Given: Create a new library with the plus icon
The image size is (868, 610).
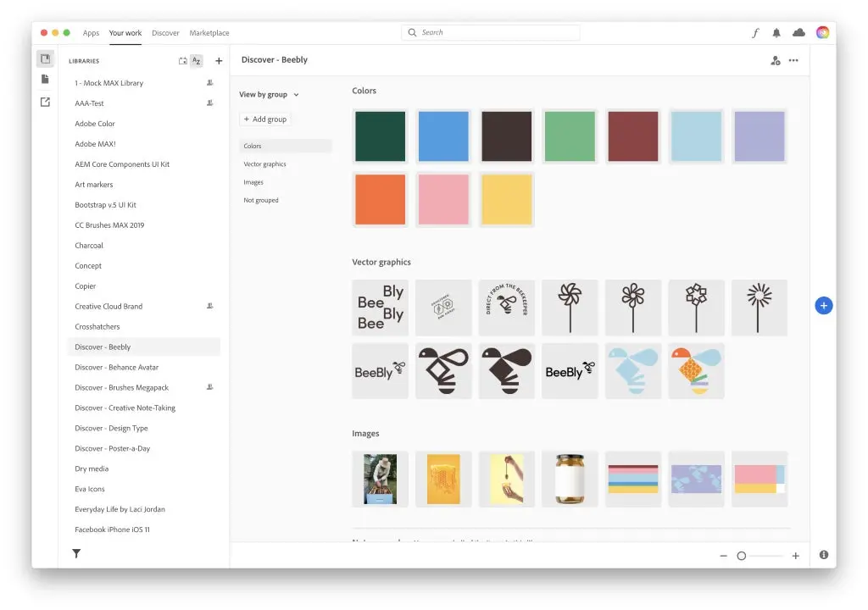Looking at the screenshot, I should [219, 60].
